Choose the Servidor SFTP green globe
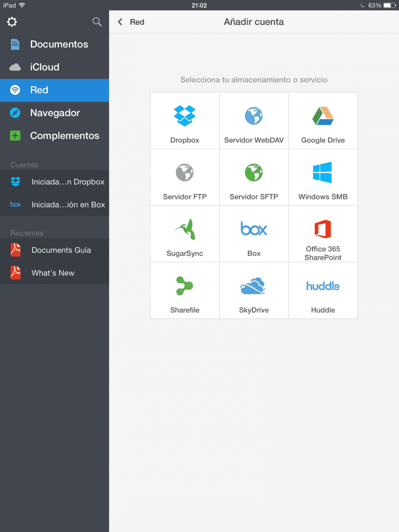The height and width of the screenshot is (532, 399). (254, 173)
